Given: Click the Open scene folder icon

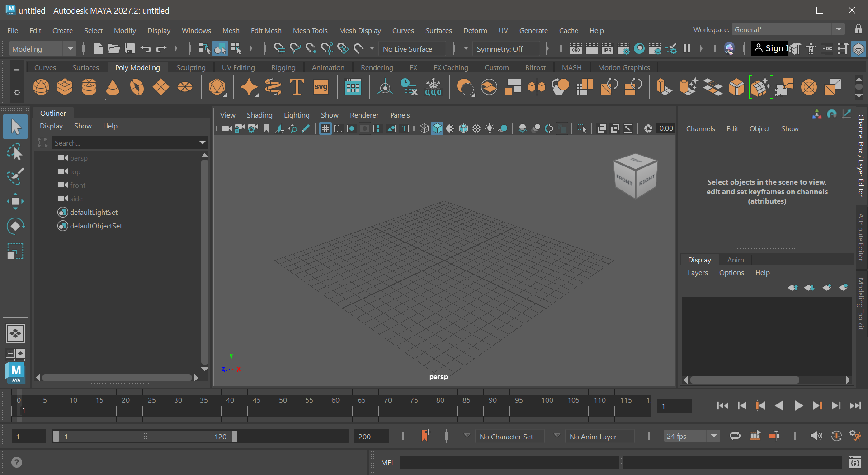Looking at the screenshot, I should [114, 48].
